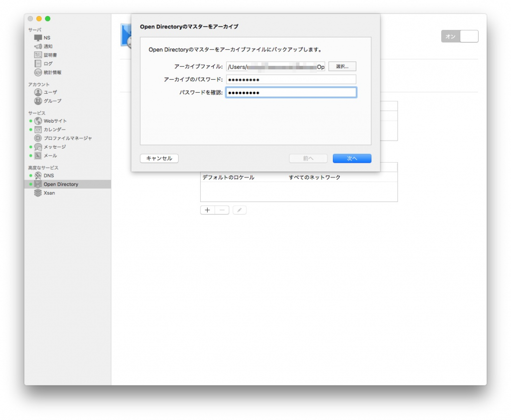
Task: Open the 証明書 certificates icon
Action: [x=38, y=55]
